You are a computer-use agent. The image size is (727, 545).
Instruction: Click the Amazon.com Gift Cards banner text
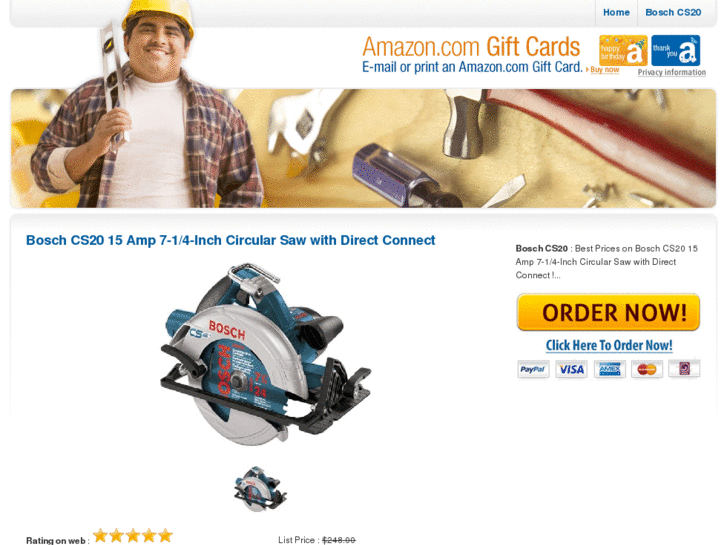point(471,47)
